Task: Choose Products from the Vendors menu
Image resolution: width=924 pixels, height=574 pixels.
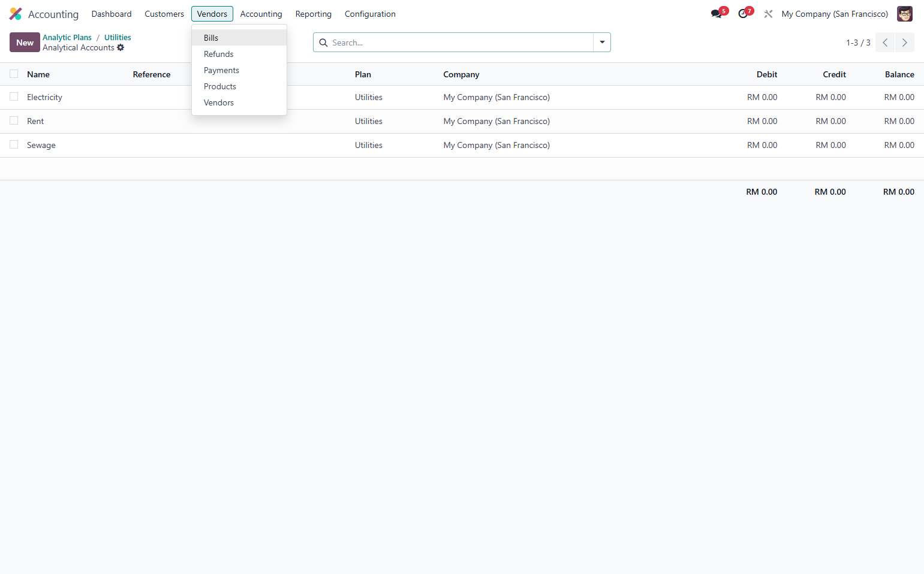Action: point(239,86)
